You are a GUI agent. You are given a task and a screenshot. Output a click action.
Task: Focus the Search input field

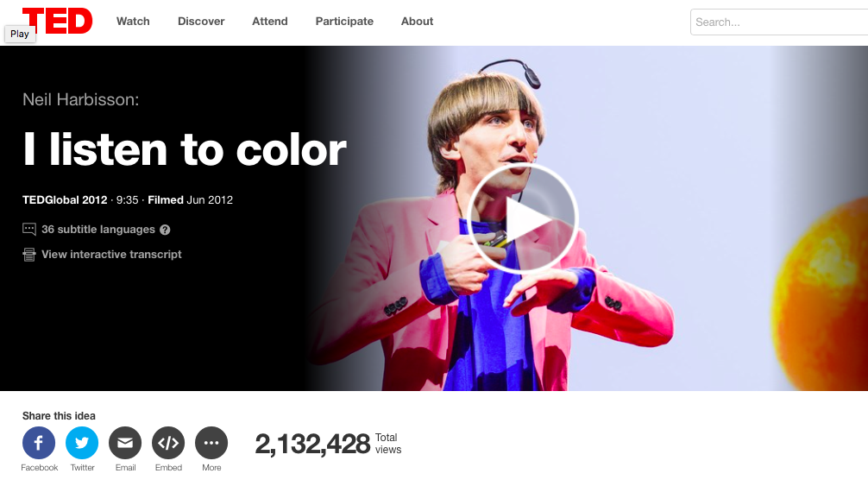click(779, 22)
